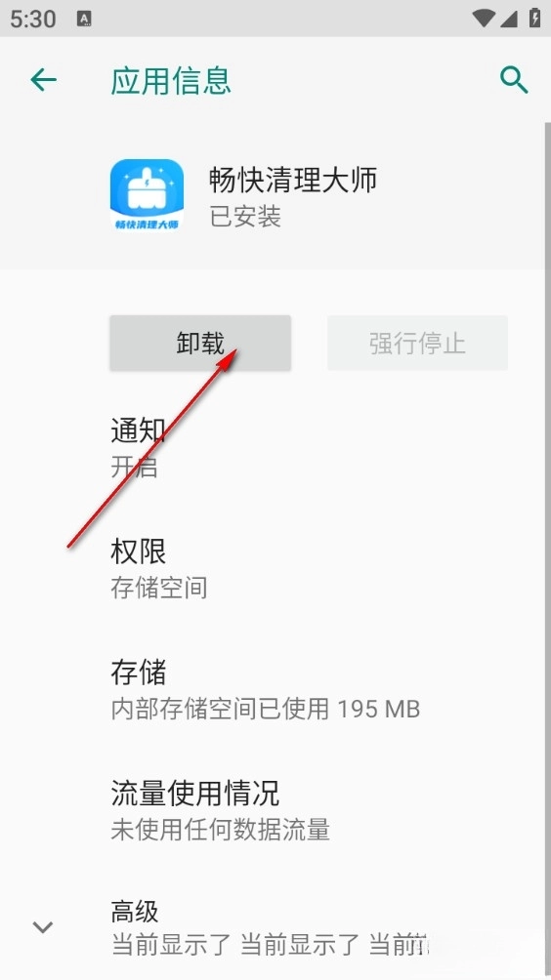Tap the 5:30 clock in status bar
551x980 pixels.
click(x=33, y=19)
